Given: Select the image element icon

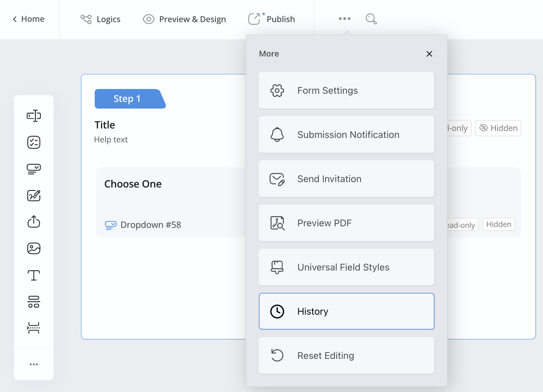Looking at the screenshot, I should click(x=34, y=248).
